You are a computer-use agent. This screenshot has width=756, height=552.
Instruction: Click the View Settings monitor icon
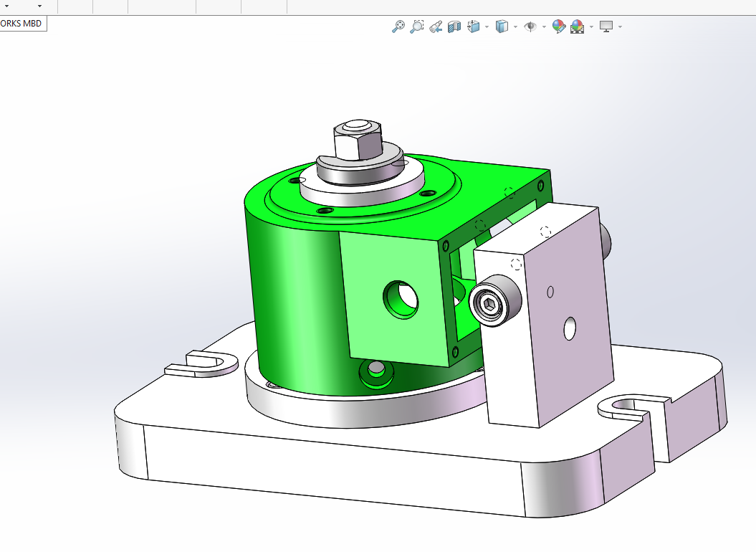(x=606, y=27)
